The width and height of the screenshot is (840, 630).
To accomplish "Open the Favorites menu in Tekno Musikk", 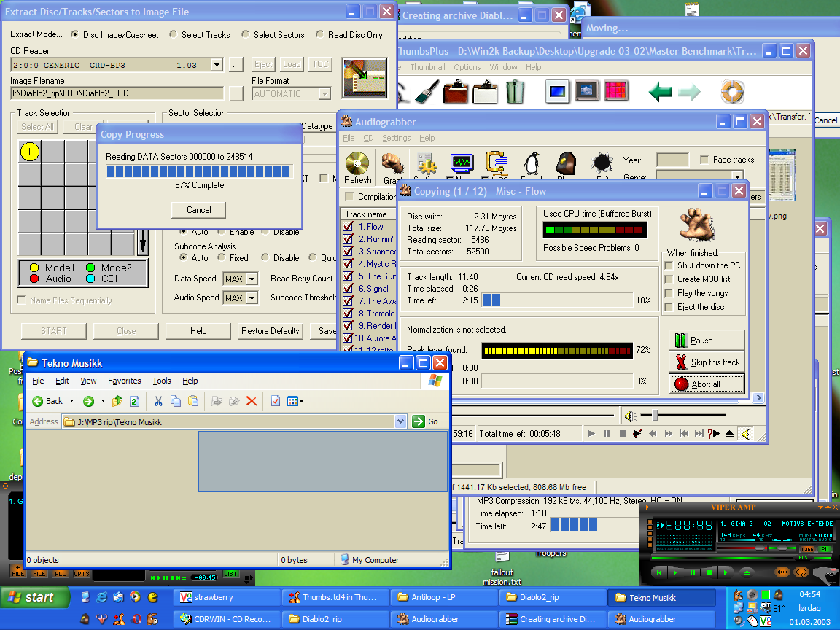I will coord(124,381).
